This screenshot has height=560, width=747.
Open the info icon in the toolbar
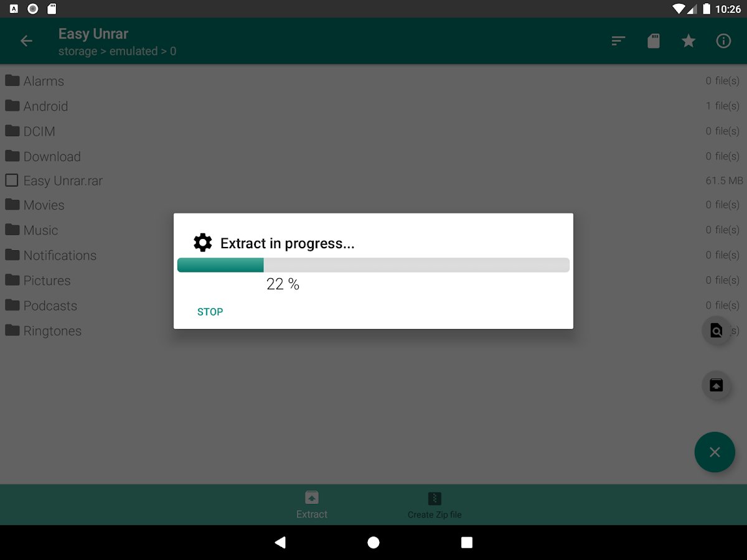point(723,41)
